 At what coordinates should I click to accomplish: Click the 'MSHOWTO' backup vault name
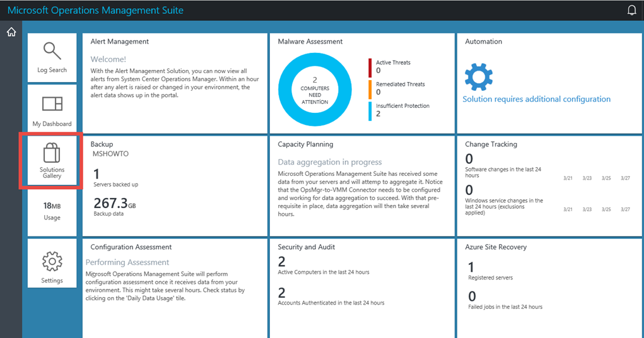pyautogui.click(x=110, y=154)
